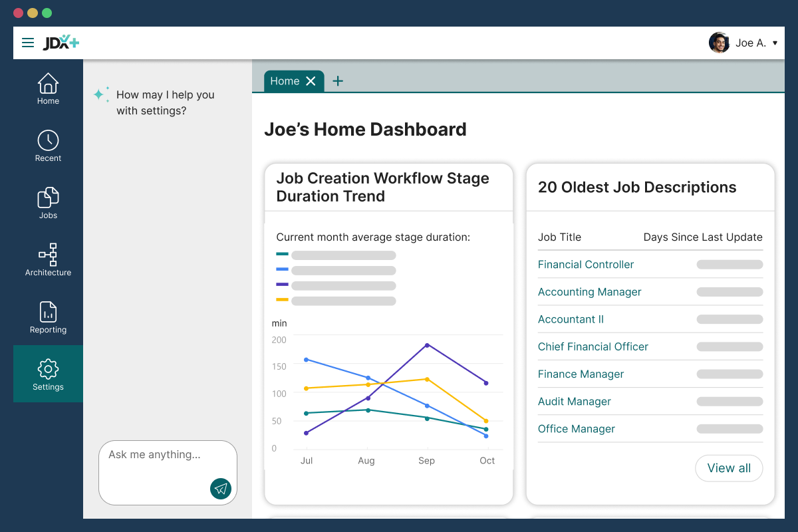Toggle the purple series in the trend legend
798x532 pixels.
coord(282,285)
